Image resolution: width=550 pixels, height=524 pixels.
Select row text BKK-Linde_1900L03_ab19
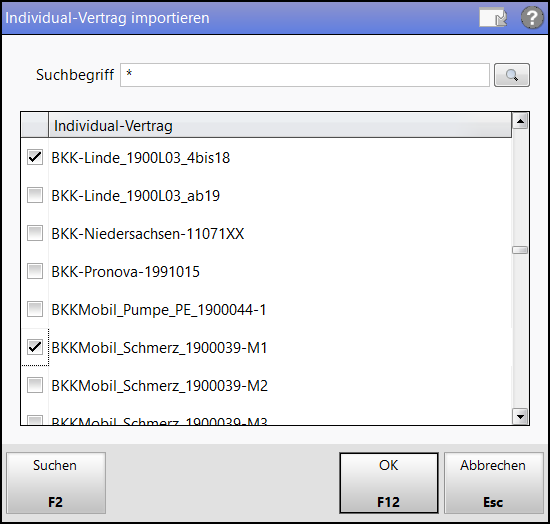click(x=136, y=196)
